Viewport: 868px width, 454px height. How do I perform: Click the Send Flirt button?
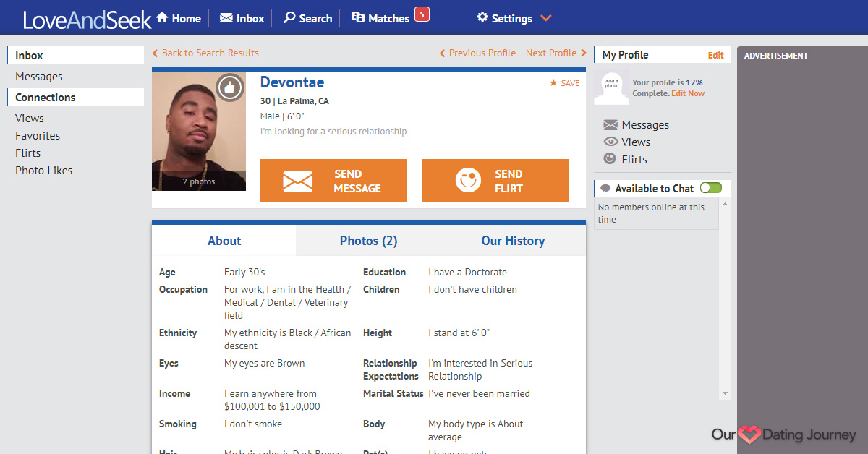[x=495, y=181]
